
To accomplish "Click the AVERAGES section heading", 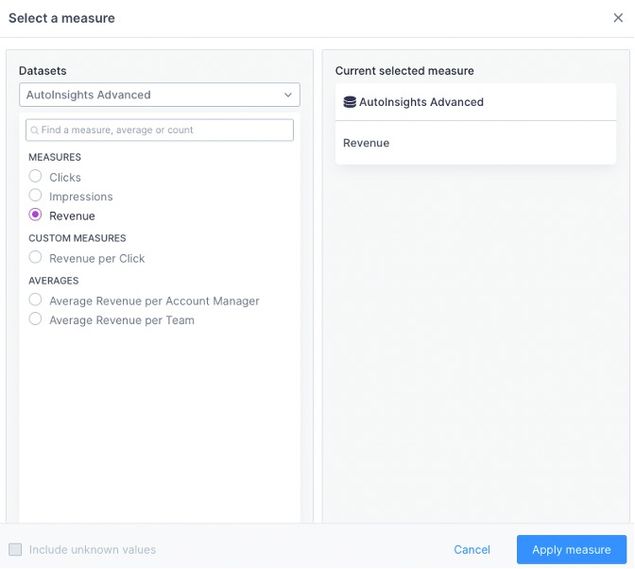I will coord(53,281).
